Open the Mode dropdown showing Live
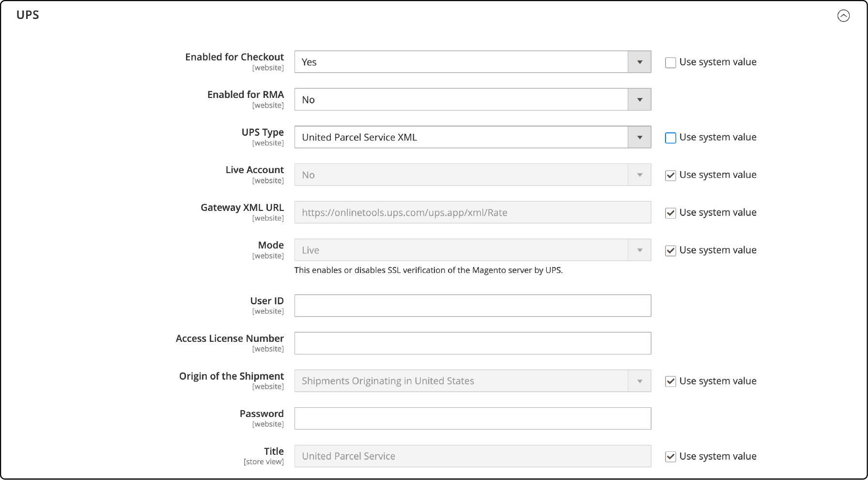868x480 pixels. click(473, 250)
